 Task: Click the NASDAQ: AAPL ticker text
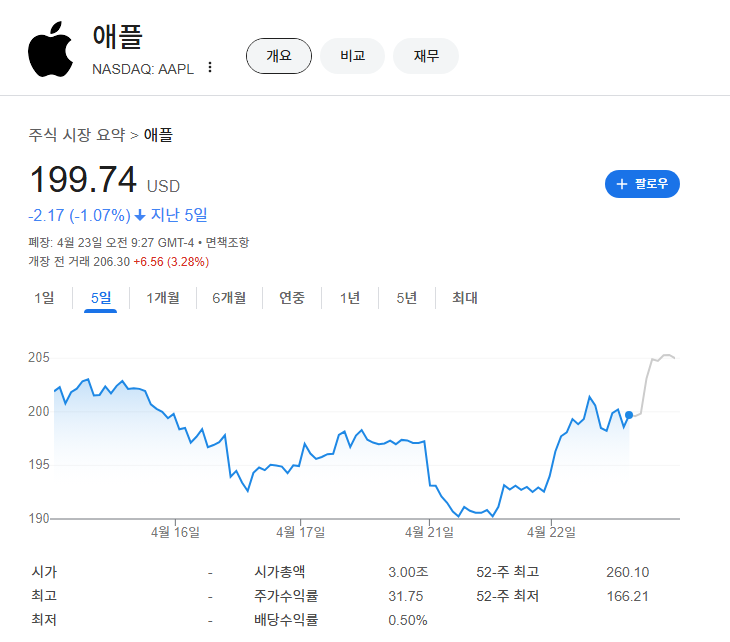tap(143, 69)
